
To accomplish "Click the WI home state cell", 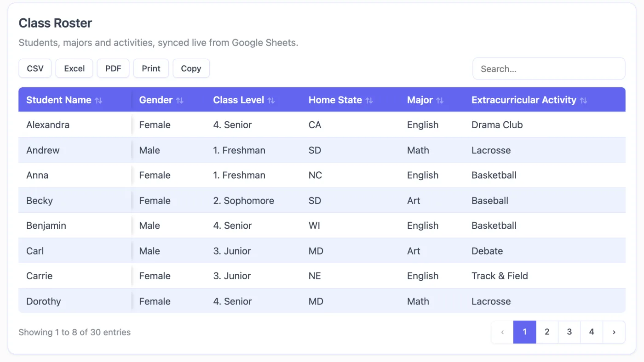I will pos(315,226).
